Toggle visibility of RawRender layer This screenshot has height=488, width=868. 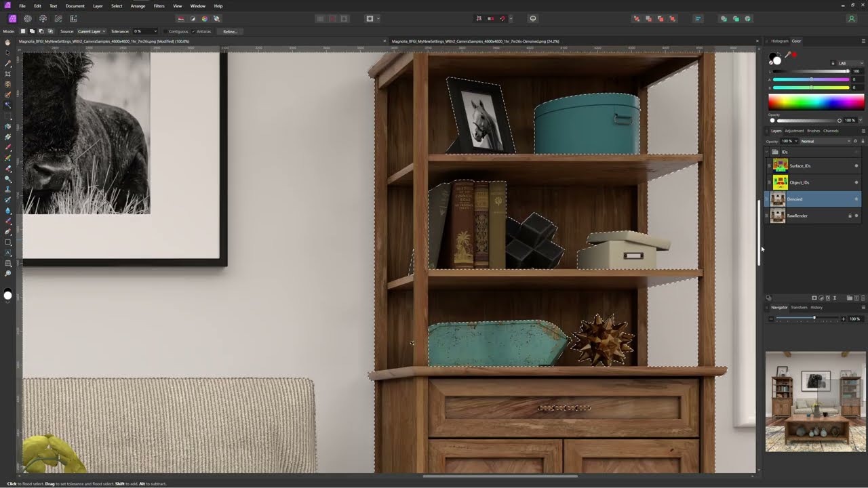coord(856,216)
